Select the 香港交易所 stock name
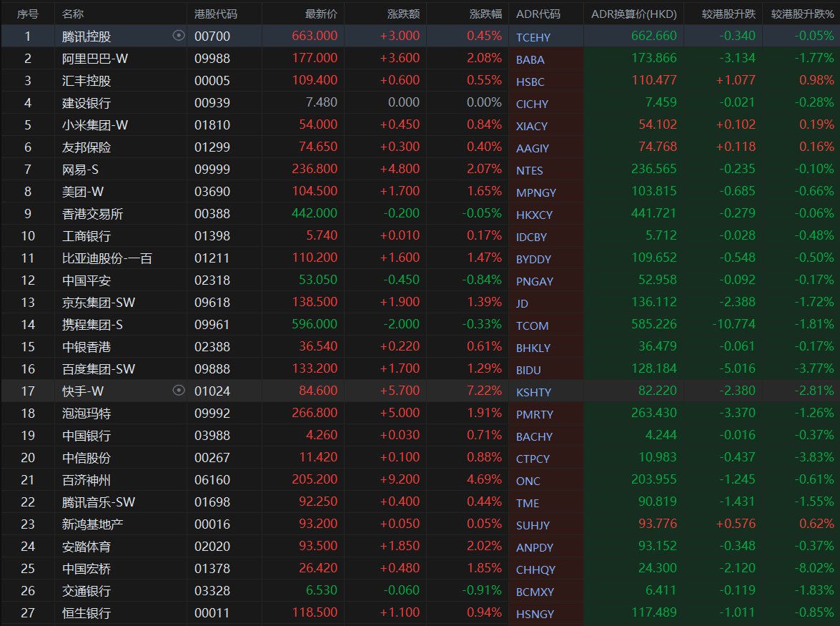Viewport: 840px width, 626px height. (x=92, y=214)
